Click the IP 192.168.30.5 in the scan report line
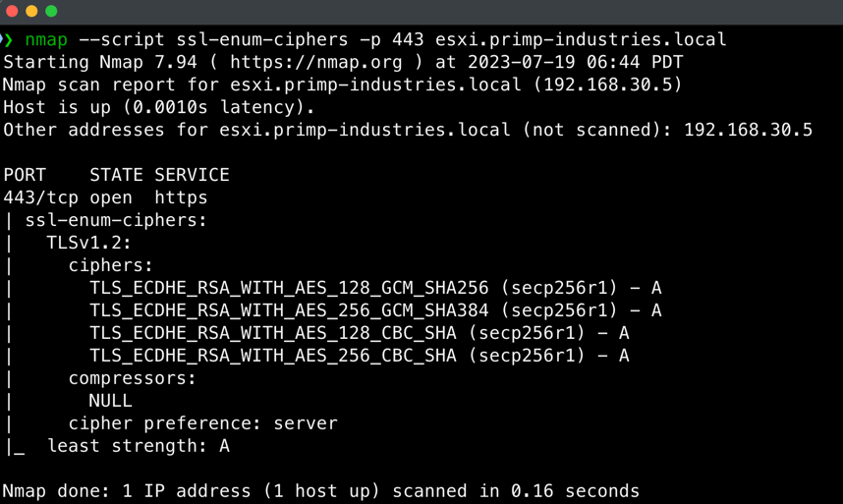Image resolution: width=843 pixels, height=504 pixels. 607,84
